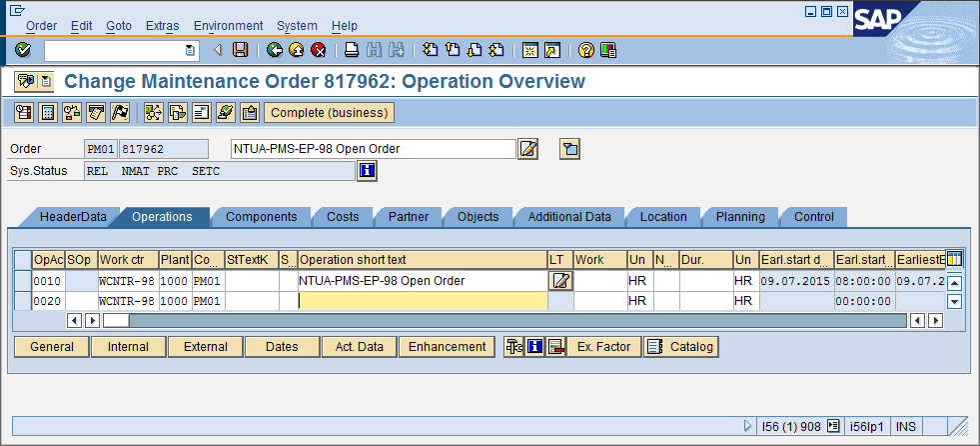Generate a shortcut icon in toolbar
This screenshot has width=980, height=446.
552,50
